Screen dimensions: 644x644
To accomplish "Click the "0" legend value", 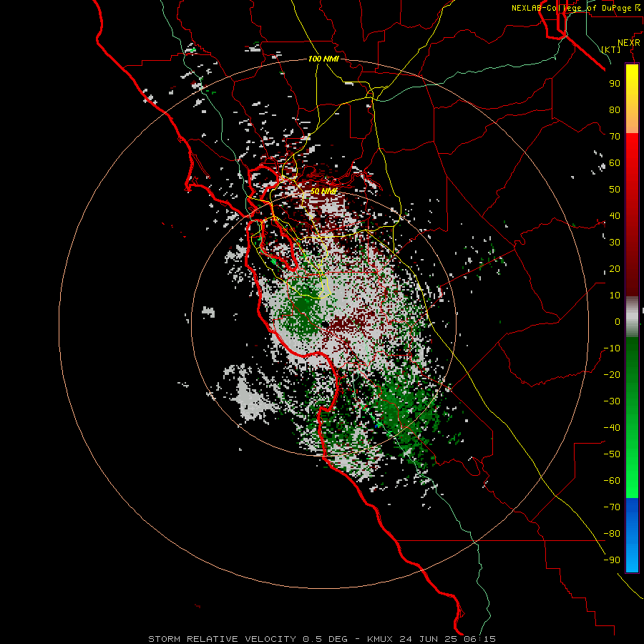I will [x=618, y=321].
